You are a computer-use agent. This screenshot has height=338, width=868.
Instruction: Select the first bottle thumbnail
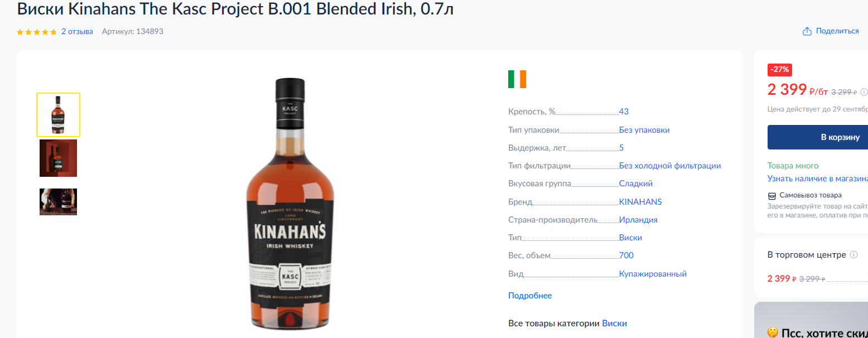(x=59, y=115)
